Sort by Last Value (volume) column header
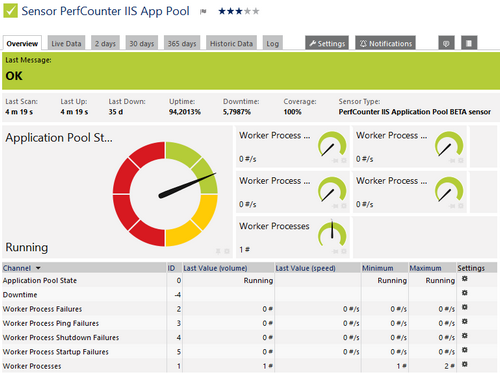 pyautogui.click(x=215, y=268)
